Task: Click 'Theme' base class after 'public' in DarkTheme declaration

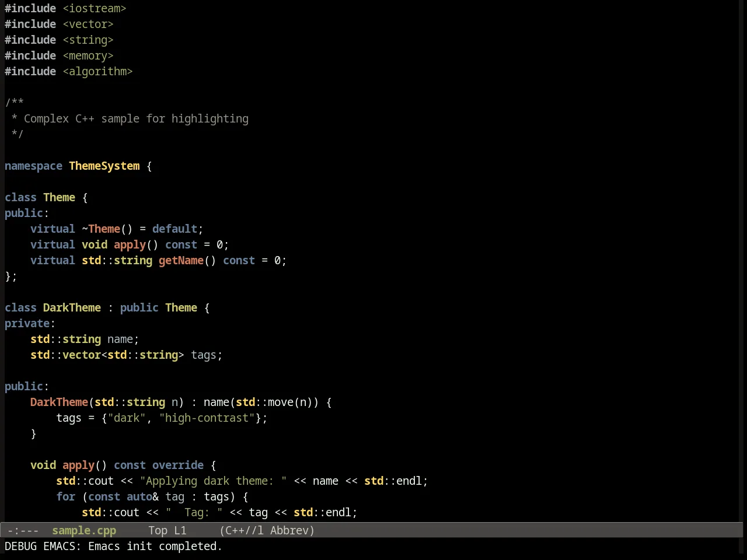Action: 181,307
